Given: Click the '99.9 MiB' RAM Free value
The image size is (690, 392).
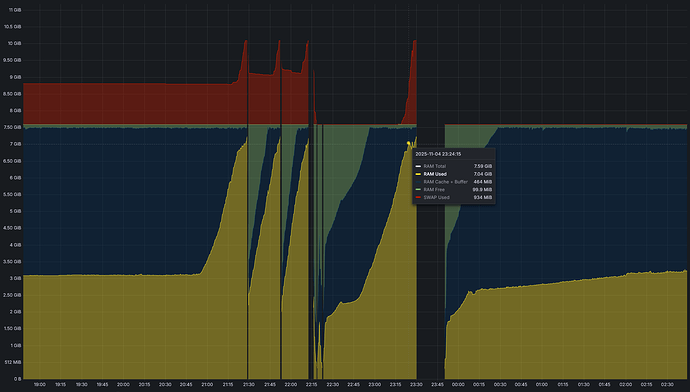Looking at the screenshot, I should click(482, 190).
